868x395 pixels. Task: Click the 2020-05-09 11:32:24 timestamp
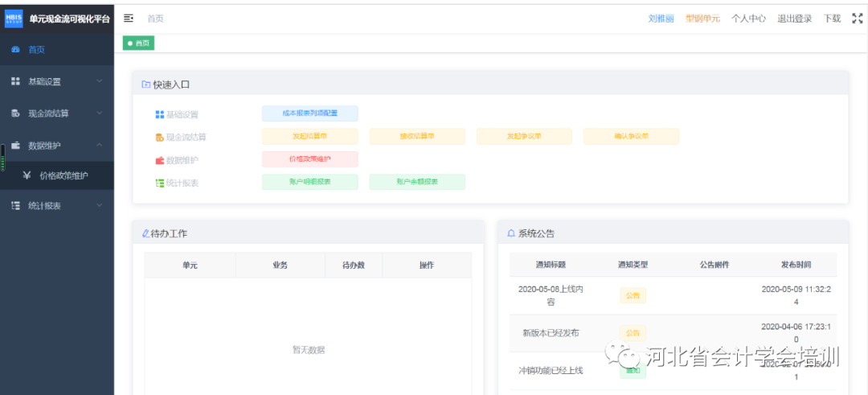click(796, 296)
